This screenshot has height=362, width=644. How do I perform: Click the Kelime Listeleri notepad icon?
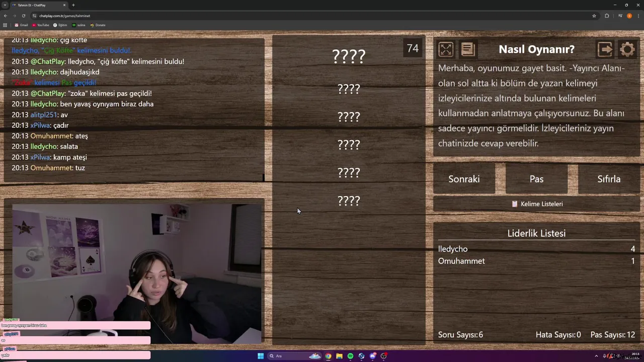(x=515, y=204)
